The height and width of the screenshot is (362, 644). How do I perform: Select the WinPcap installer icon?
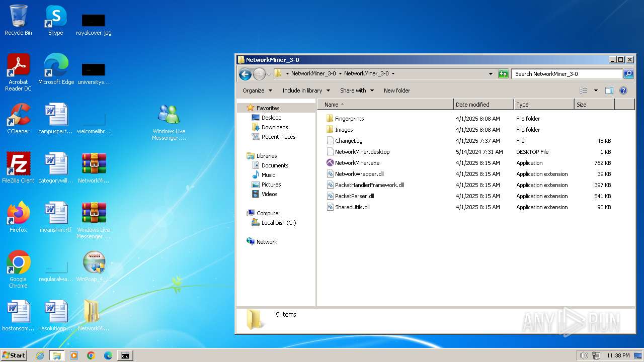click(x=94, y=266)
